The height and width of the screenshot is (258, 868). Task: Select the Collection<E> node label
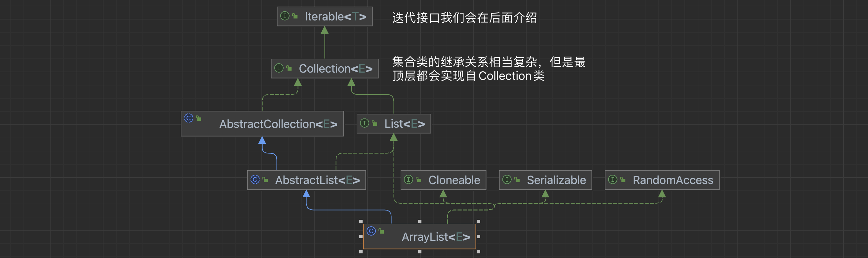(x=335, y=69)
